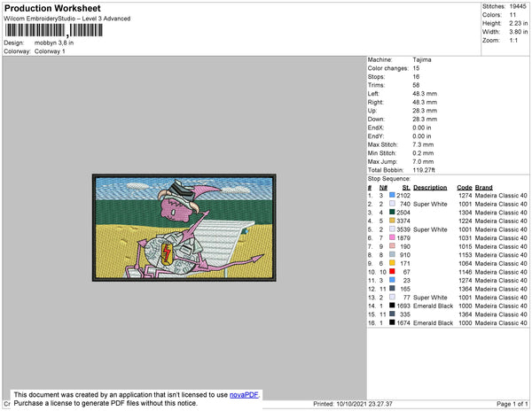
Task: Pick the black swatch in stop 16
Action: (392, 322)
